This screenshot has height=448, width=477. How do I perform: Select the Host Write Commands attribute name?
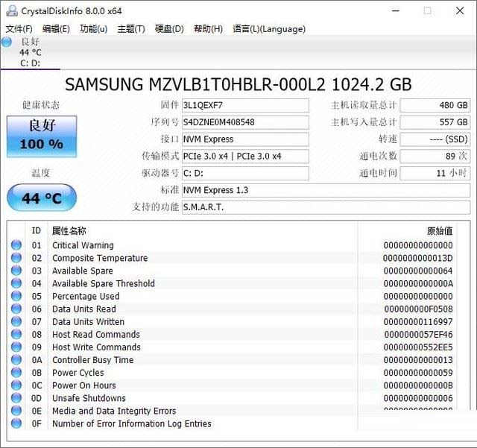click(96, 347)
